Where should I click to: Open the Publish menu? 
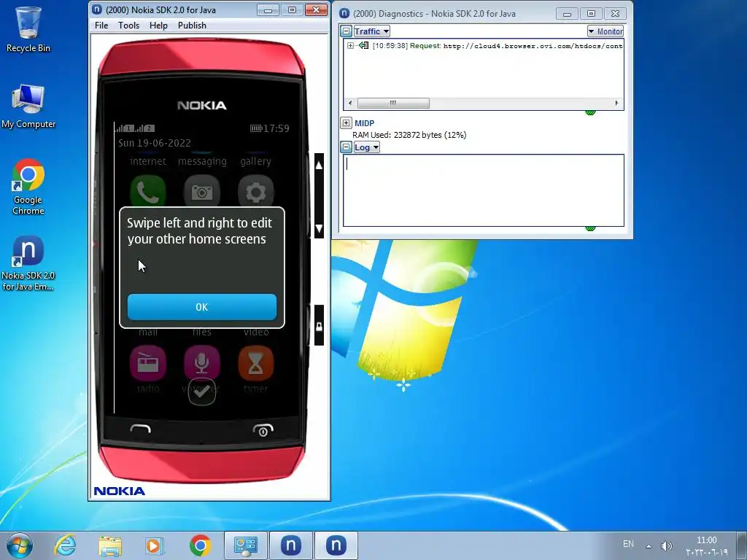[192, 26]
